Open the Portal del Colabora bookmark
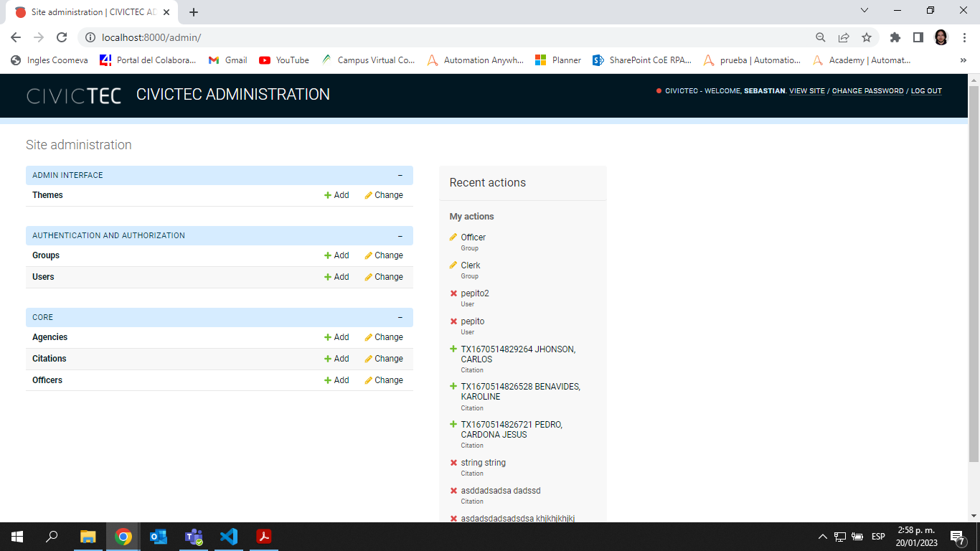The image size is (980, 551). click(148, 60)
